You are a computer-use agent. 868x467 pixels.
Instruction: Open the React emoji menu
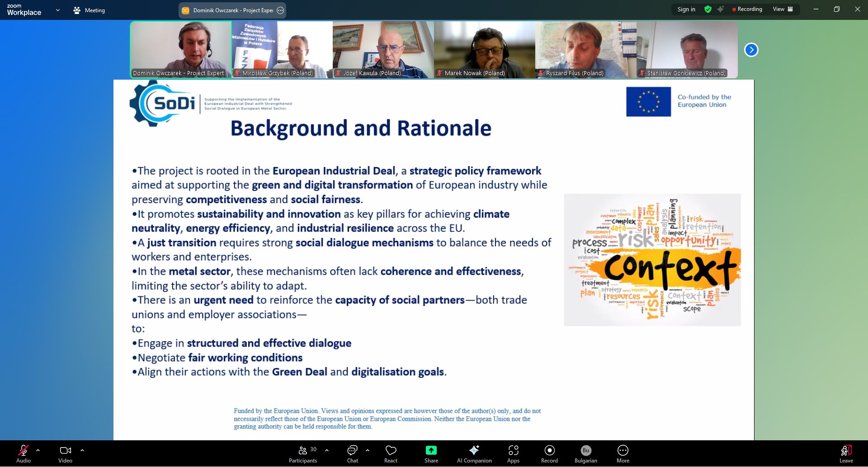(x=391, y=454)
